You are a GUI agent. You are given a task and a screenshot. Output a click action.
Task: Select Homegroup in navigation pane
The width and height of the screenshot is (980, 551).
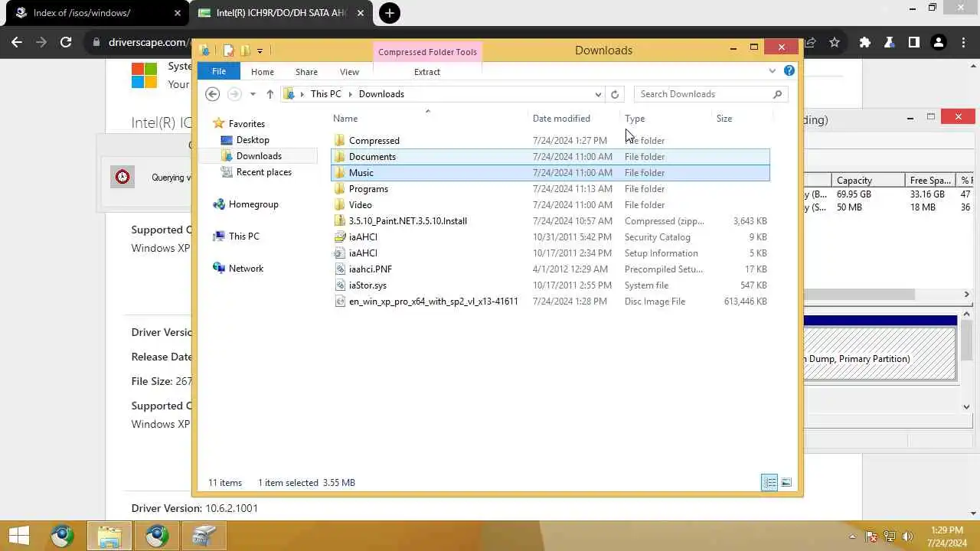[253, 204]
